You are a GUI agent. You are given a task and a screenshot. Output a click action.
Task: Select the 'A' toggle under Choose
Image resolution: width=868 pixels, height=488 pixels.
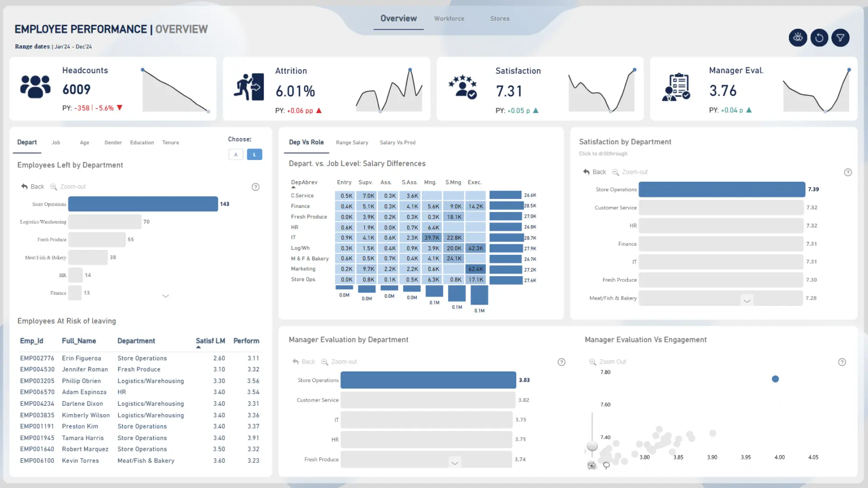point(236,155)
